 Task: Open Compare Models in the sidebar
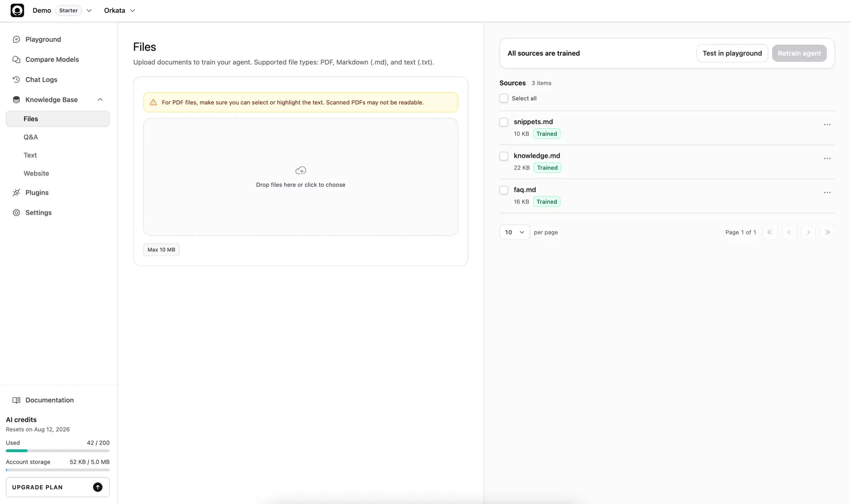pos(58,59)
